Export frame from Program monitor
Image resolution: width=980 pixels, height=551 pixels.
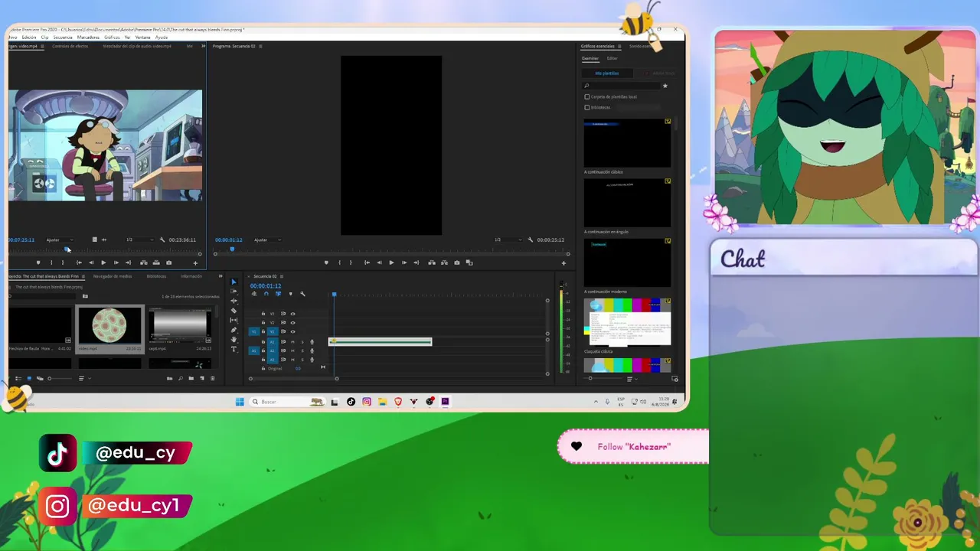coord(457,262)
